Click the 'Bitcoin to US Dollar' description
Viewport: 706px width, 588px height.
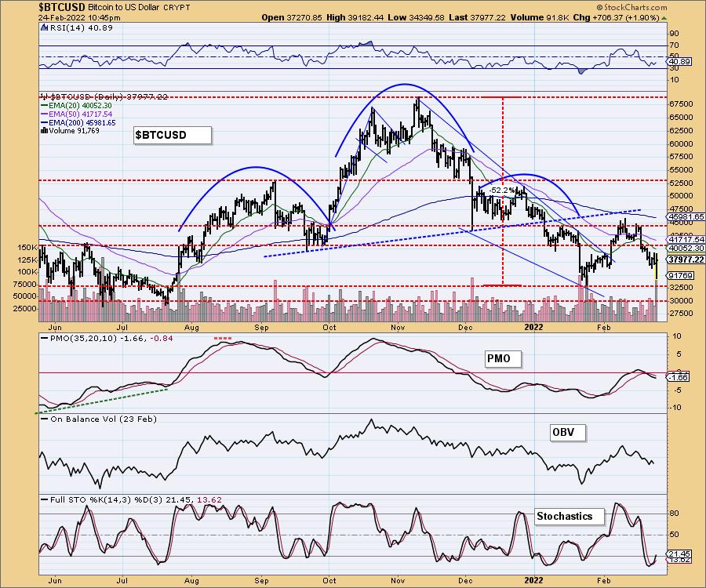click(x=123, y=8)
